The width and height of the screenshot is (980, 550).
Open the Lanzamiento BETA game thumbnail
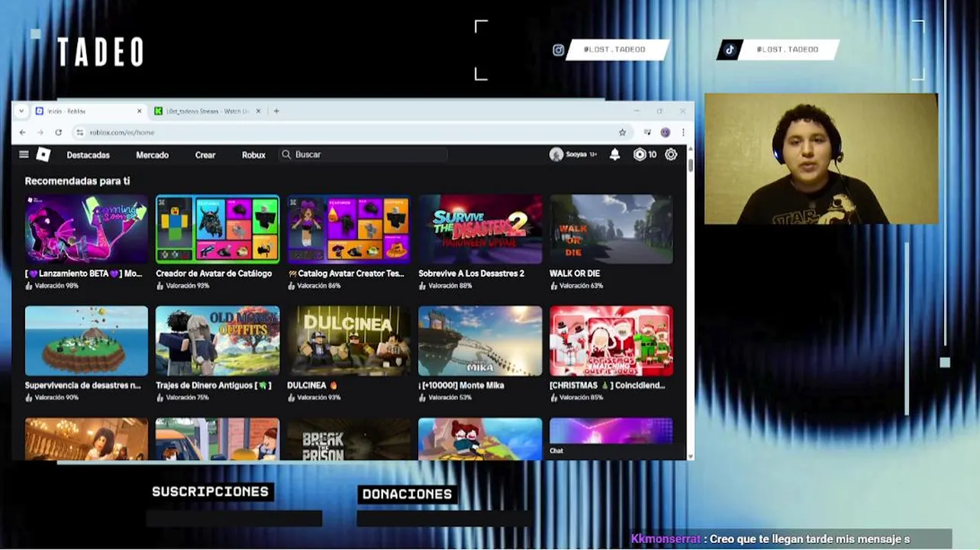pos(86,229)
